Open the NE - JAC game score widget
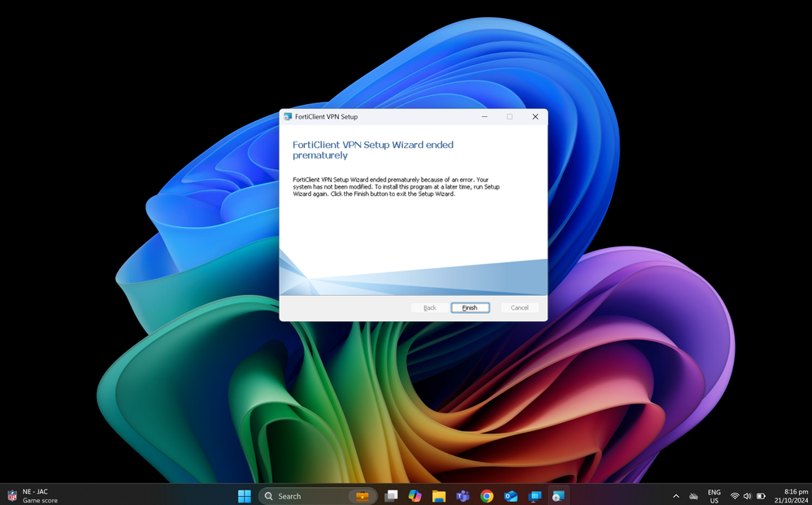 pos(33,496)
